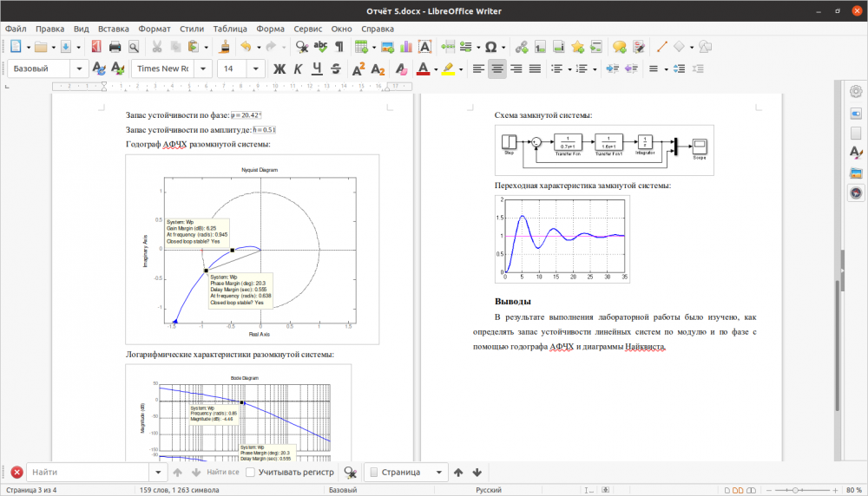Viewport: 868px width, 496px height.
Task: Open the special character (Omega) tool
Action: pyautogui.click(x=491, y=47)
